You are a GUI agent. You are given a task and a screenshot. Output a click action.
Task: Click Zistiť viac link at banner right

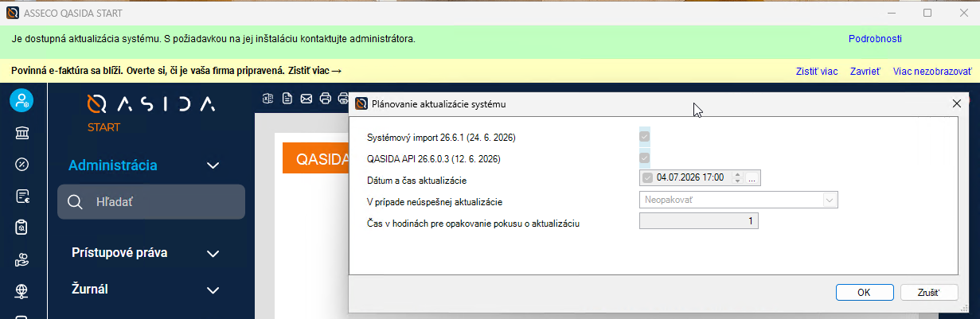pos(817,71)
